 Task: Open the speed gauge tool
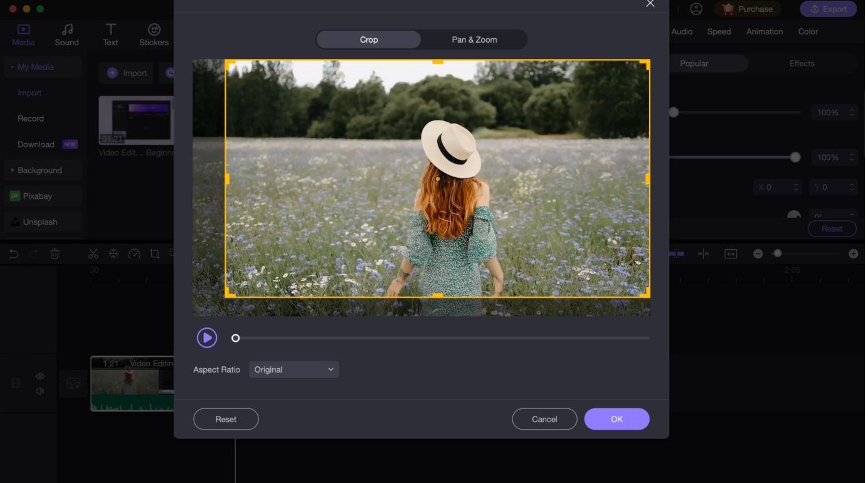(134, 254)
